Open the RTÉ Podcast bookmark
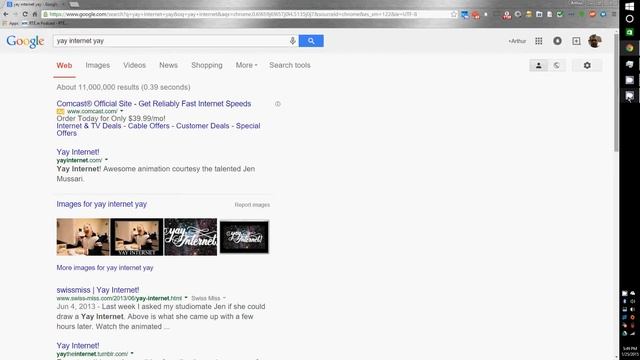Screen dimensions: 640x360 click(x=43, y=23)
